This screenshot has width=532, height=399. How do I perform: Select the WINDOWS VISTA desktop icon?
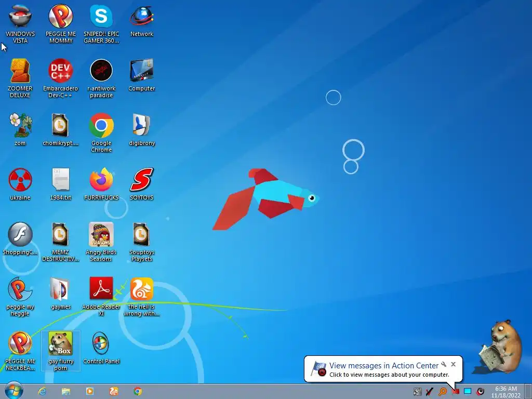[20, 24]
